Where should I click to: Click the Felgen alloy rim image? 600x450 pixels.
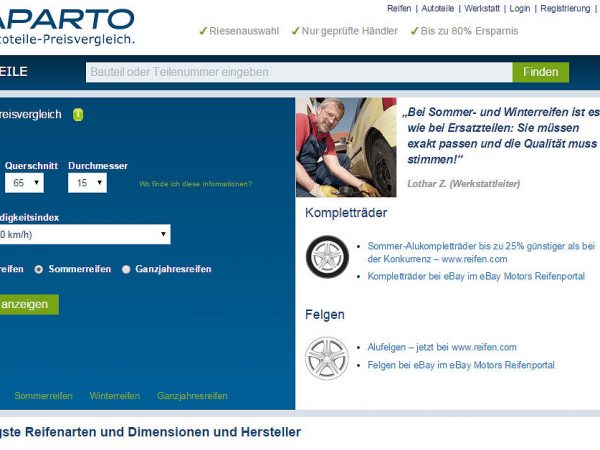pyautogui.click(x=327, y=358)
